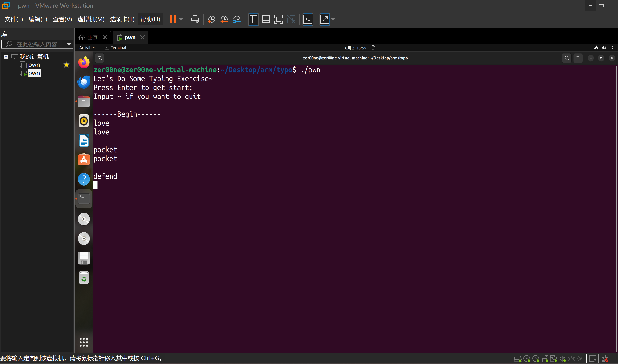Click the Ubuntu volume icon
The width and height of the screenshot is (618, 364).
click(x=604, y=48)
